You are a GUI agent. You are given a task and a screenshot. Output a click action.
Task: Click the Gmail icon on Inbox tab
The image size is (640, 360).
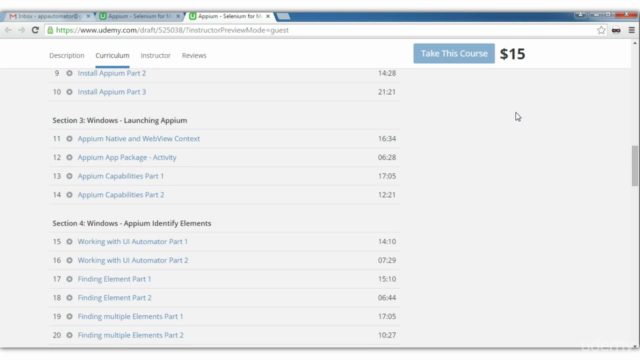[13, 16]
